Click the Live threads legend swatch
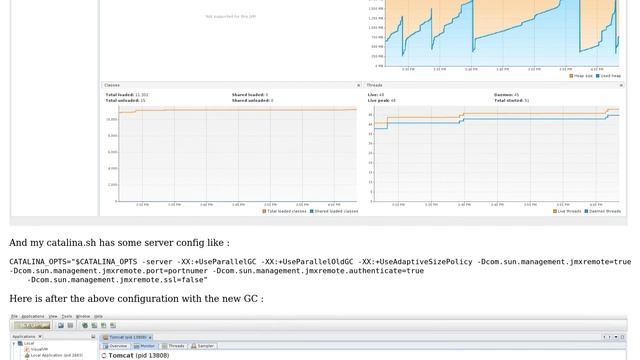Viewport: 640px width, 360px height. 555,211
